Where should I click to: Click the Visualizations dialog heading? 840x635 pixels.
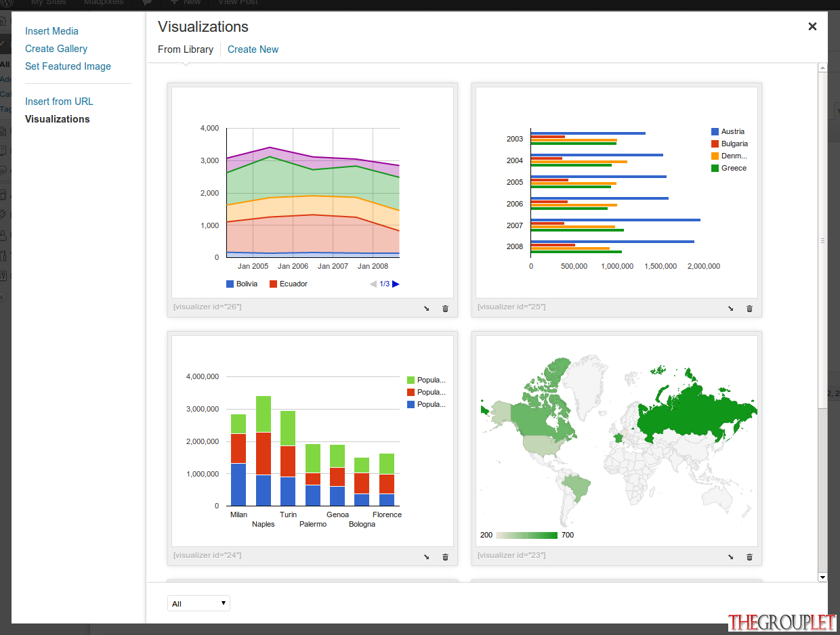click(x=203, y=26)
